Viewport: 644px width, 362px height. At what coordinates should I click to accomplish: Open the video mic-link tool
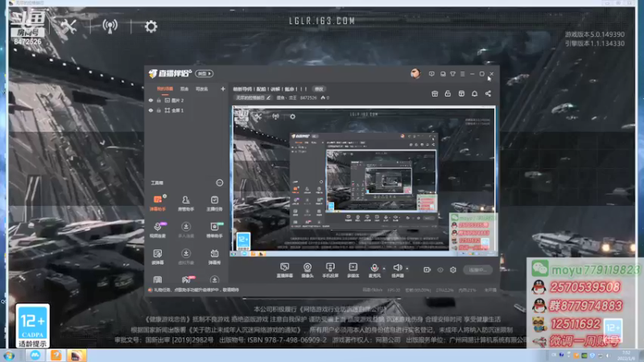(x=158, y=229)
